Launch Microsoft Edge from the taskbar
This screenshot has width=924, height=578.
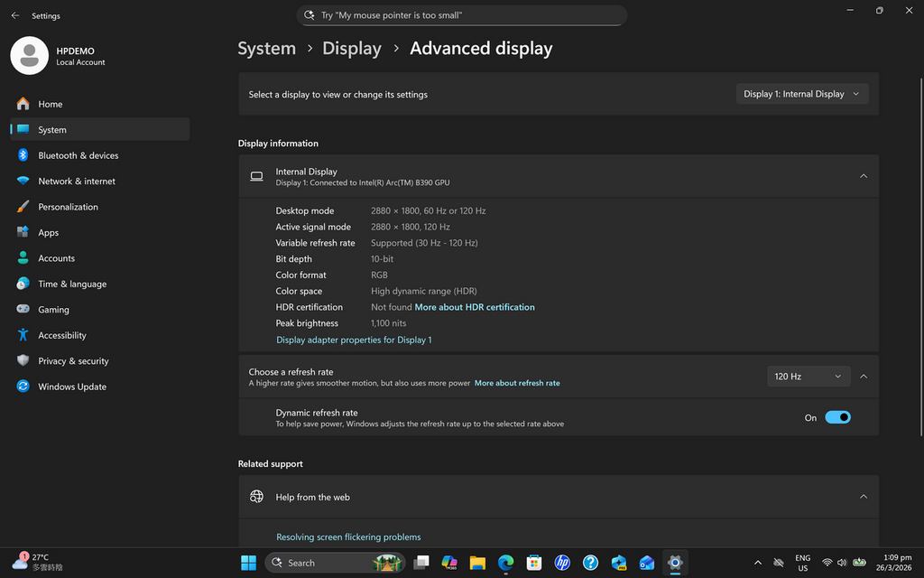[505, 562]
